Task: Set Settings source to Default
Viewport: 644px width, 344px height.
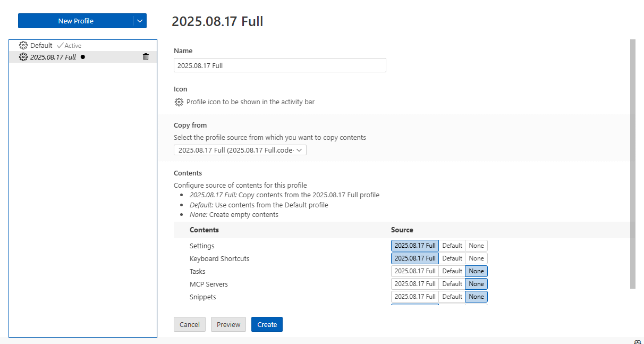Action: [452, 246]
